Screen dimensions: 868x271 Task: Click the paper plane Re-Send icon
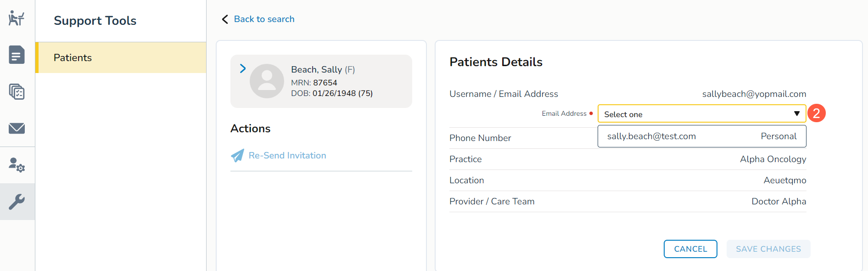[237, 156]
